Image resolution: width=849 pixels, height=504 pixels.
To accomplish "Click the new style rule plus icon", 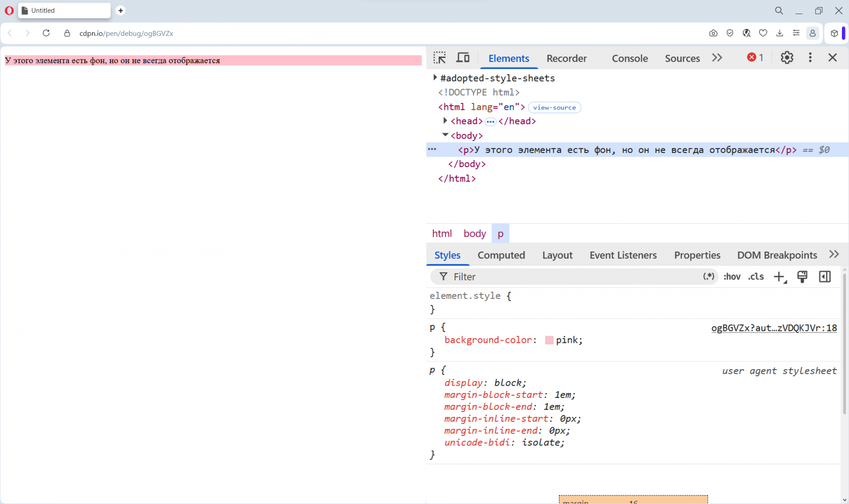I will (780, 277).
